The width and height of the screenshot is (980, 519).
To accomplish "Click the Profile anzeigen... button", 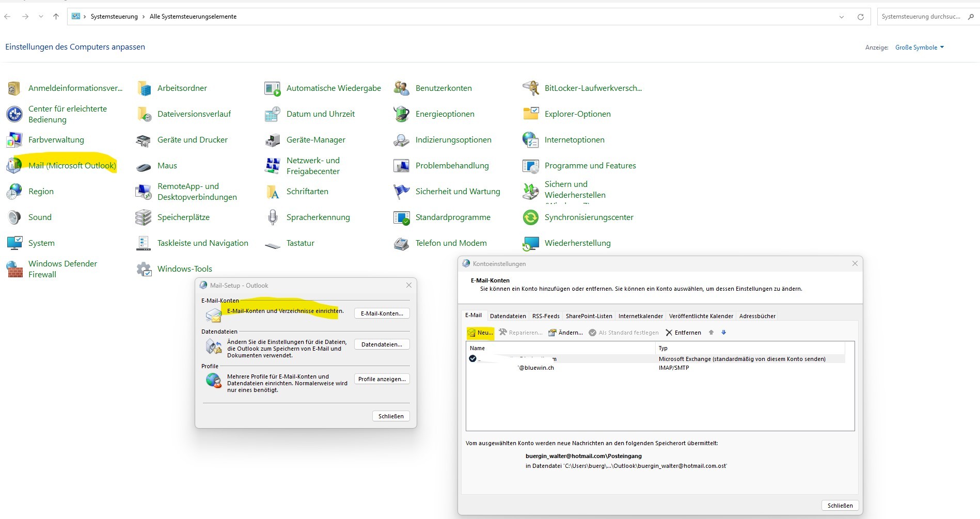I will coord(382,379).
